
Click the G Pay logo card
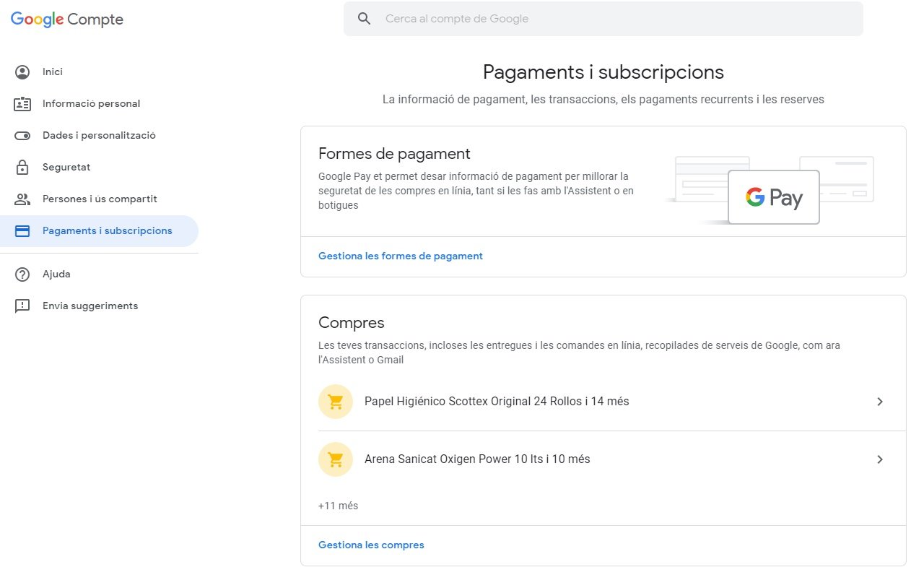click(773, 196)
